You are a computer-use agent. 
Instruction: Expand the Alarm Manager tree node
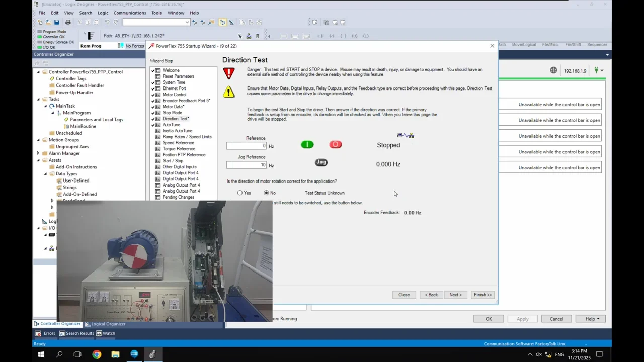(x=38, y=153)
